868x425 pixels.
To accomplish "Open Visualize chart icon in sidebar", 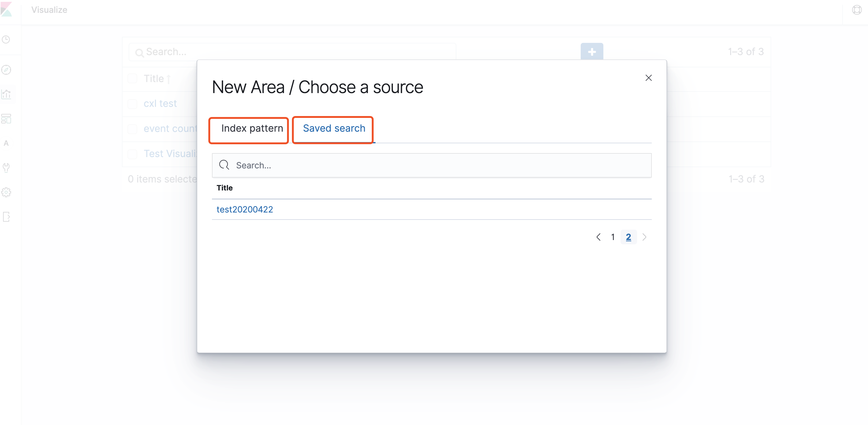I will coord(6,94).
